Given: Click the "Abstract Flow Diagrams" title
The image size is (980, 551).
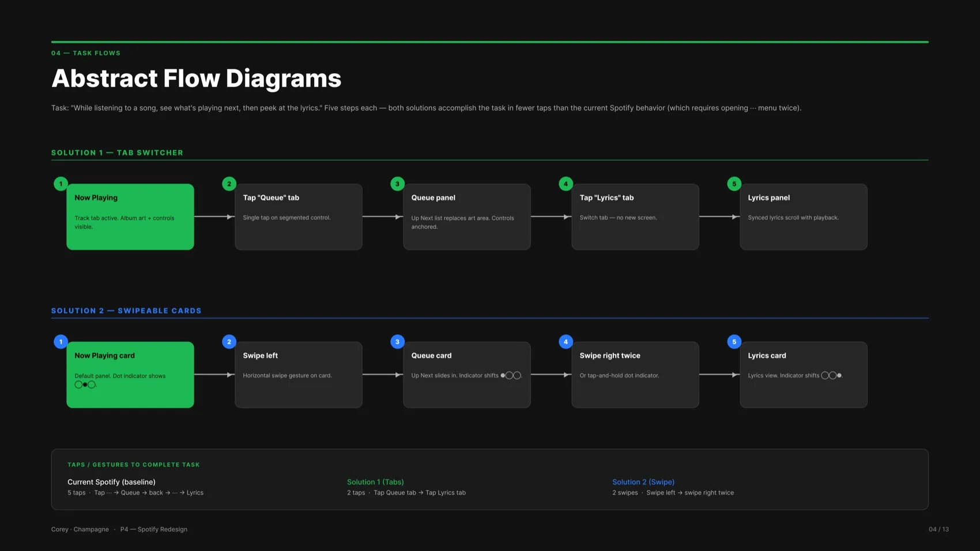Looking at the screenshot, I should tap(196, 78).
